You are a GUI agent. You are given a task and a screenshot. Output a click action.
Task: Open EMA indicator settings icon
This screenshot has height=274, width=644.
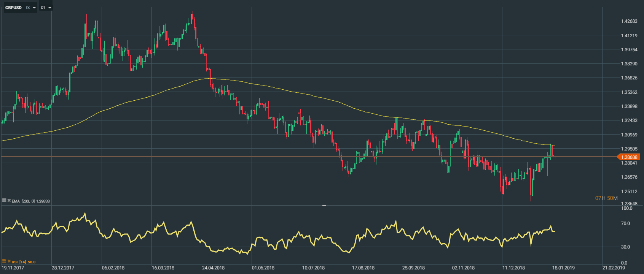(x=4, y=200)
